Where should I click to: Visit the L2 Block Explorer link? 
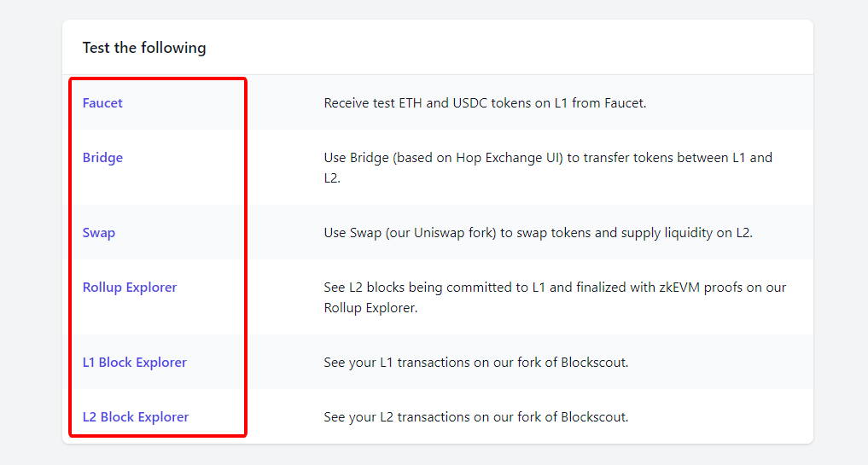point(136,417)
